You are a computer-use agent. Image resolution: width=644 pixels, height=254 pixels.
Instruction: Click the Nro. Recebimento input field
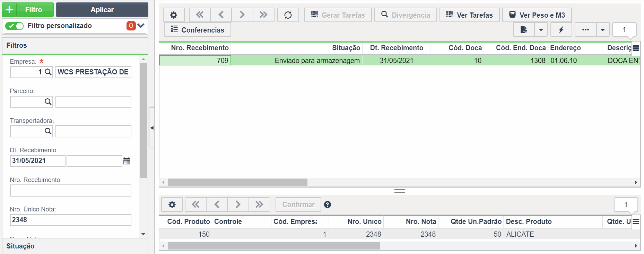(x=71, y=190)
